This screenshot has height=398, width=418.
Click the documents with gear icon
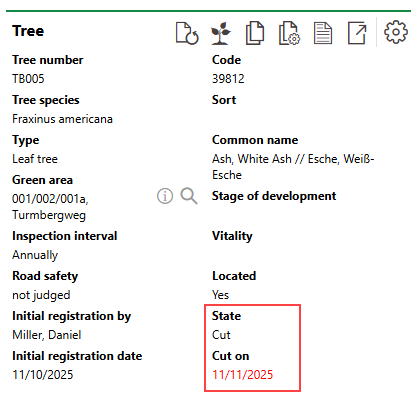pos(289,33)
